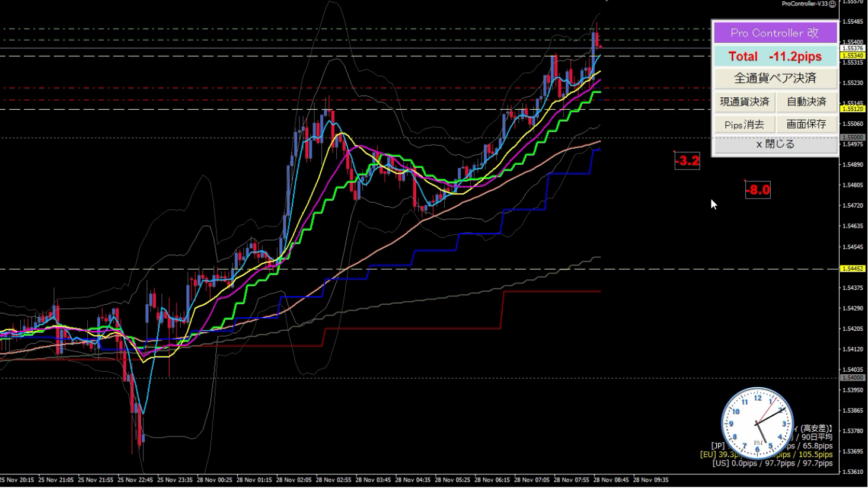868x488 pixels.
Task: Click the yellow 1.54452 price tag
Action: coord(853,269)
